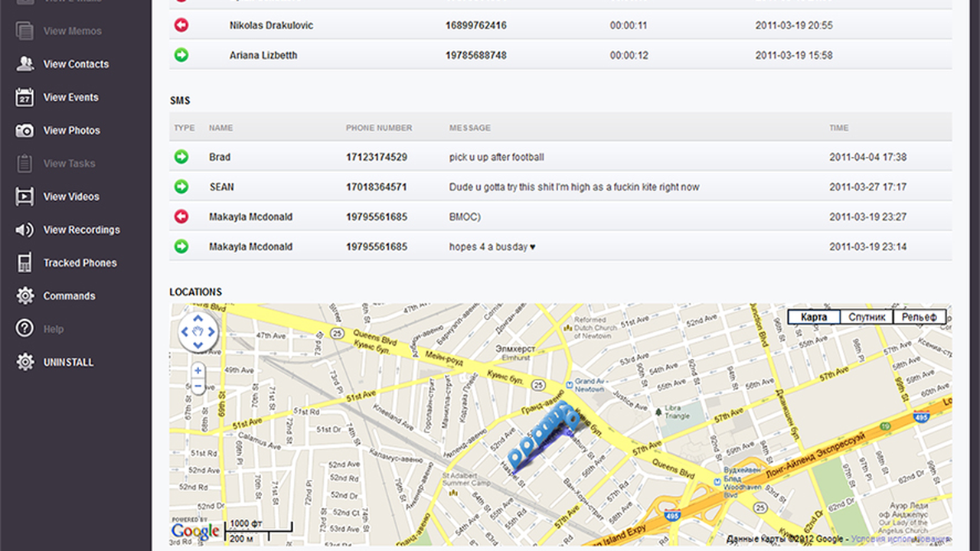Zoom out with the map minus button

(197, 386)
